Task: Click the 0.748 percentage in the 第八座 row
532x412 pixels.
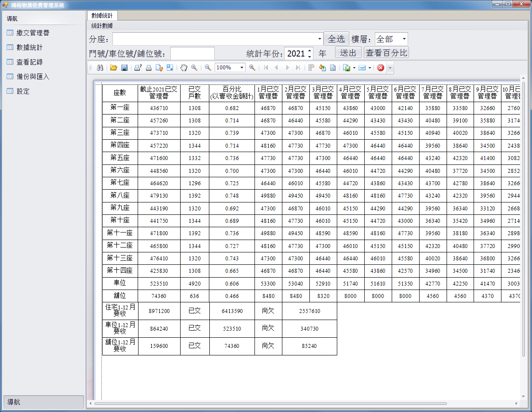Action: 232,196
